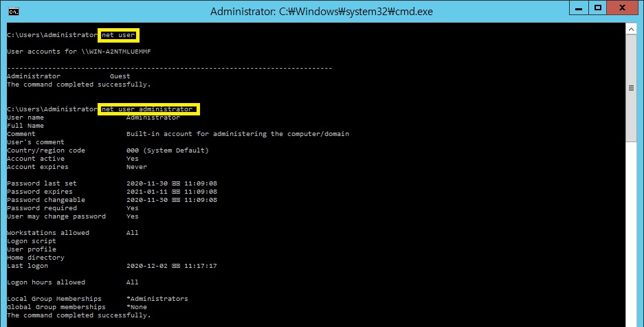Click the 'Local Group Memberships' label
The image size is (644, 327).
54,299
